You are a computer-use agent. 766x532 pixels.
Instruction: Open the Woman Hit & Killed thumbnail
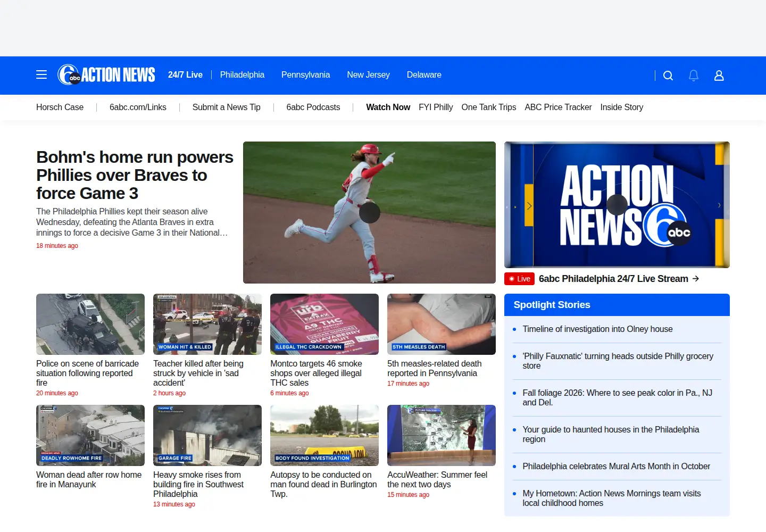coord(207,324)
